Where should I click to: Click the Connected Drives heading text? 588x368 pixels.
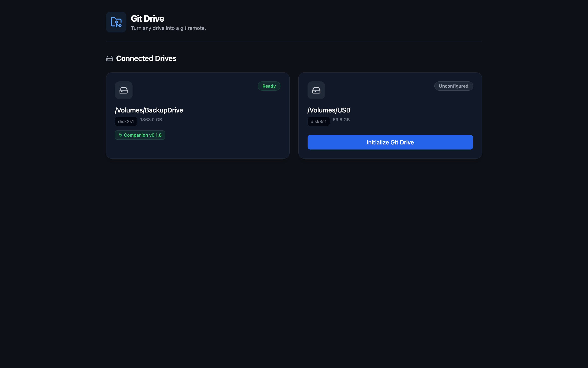(146, 58)
